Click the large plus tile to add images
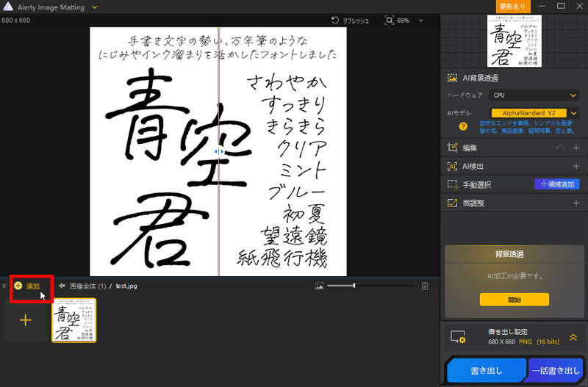 click(x=26, y=320)
